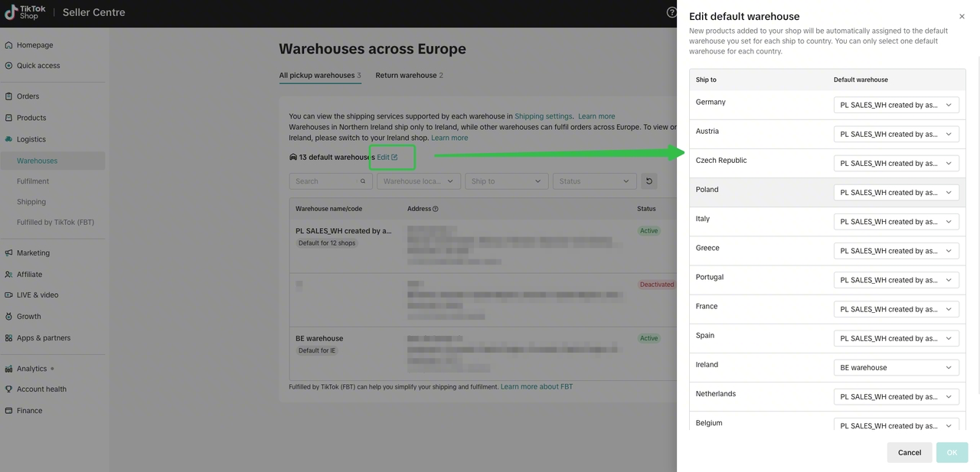Open the Warehouse location filter dropdown
The height and width of the screenshot is (472, 980).
tap(418, 181)
